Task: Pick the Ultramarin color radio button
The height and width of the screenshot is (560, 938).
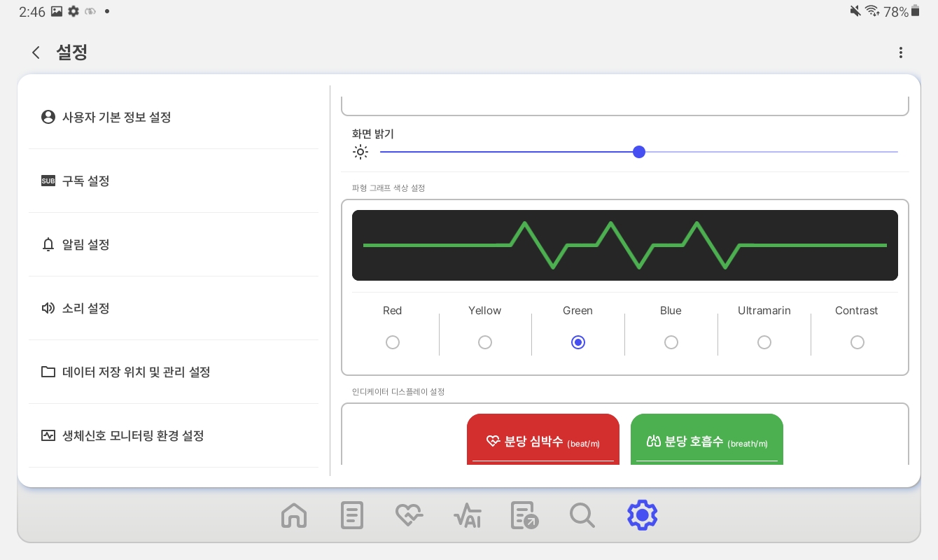Action: tap(764, 342)
